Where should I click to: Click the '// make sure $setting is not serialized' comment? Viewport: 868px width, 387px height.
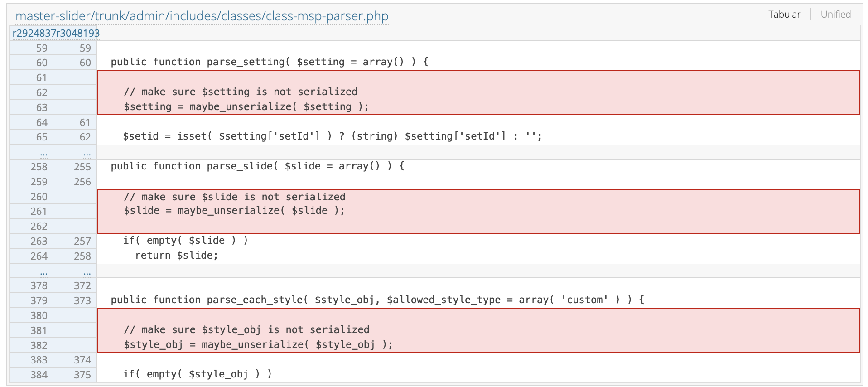[241, 92]
